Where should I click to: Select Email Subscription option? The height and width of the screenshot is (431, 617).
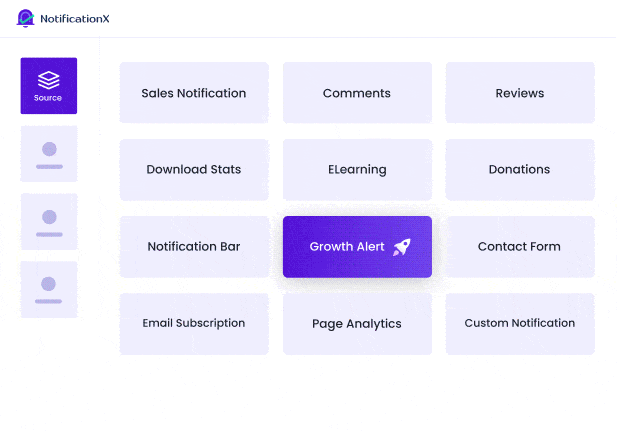point(194,324)
